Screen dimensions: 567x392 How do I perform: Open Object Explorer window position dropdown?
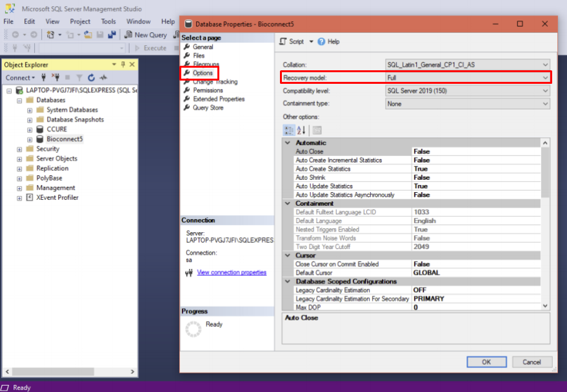[x=114, y=64]
